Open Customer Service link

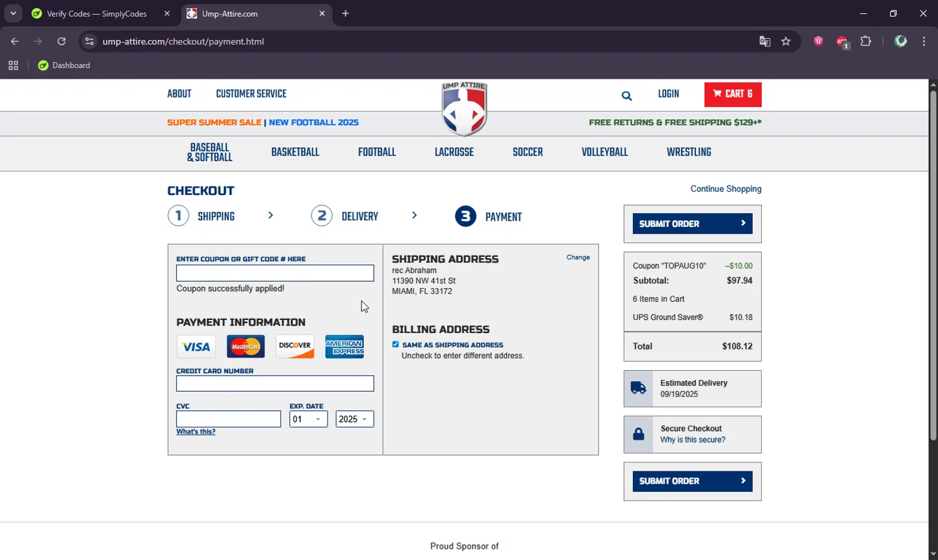tap(251, 94)
